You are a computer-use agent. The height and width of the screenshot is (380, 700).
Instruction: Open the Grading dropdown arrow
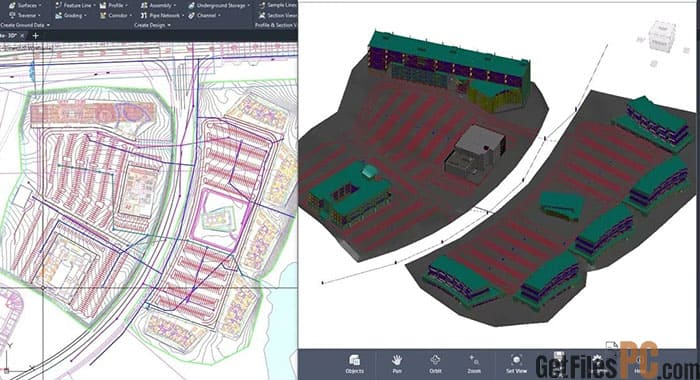(x=85, y=15)
